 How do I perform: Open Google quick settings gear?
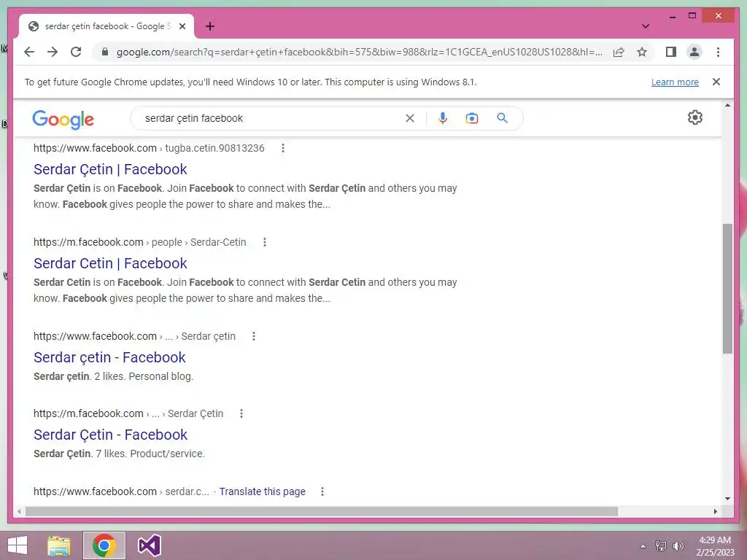695,117
